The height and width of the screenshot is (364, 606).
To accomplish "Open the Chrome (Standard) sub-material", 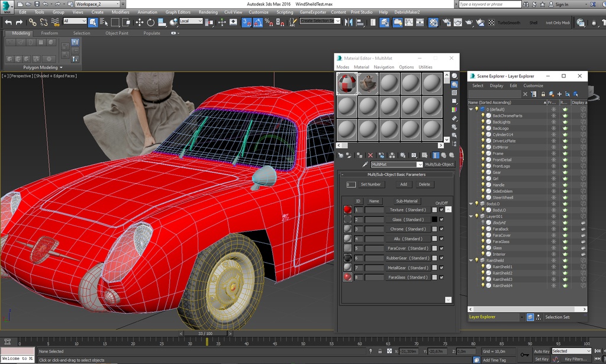I will (x=407, y=229).
